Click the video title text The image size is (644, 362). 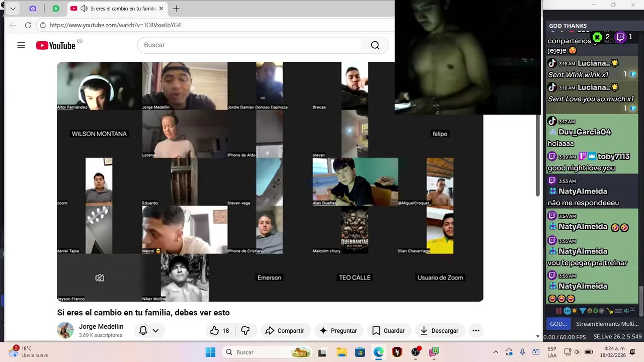(143, 313)
